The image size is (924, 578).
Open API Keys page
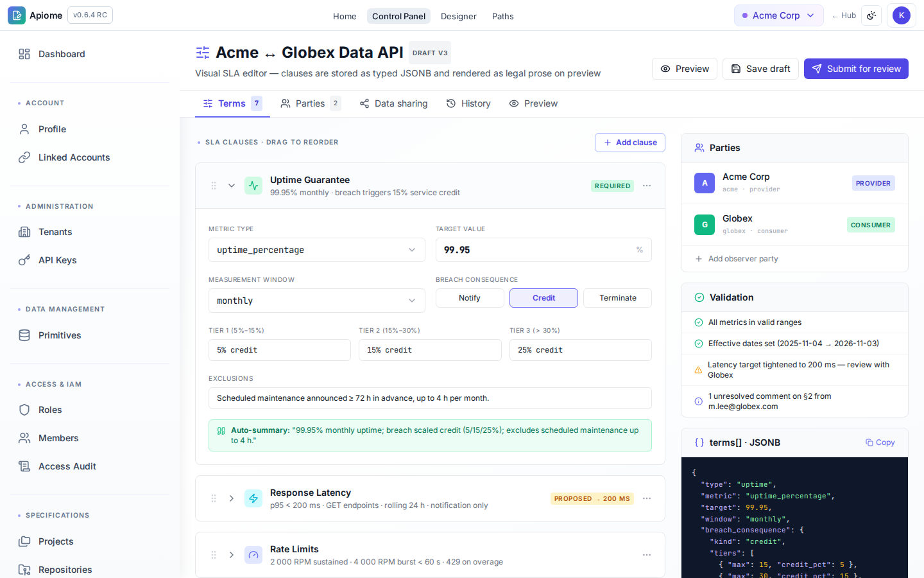point(90,260)
